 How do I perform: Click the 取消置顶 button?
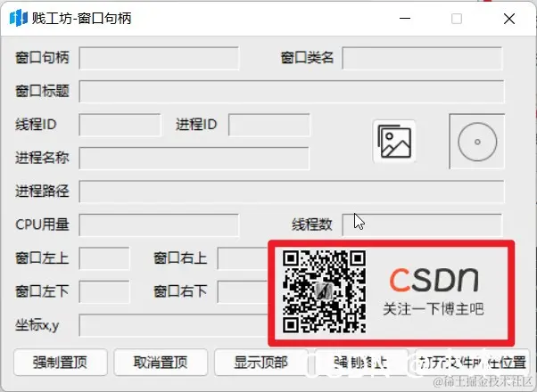point(161,363)
